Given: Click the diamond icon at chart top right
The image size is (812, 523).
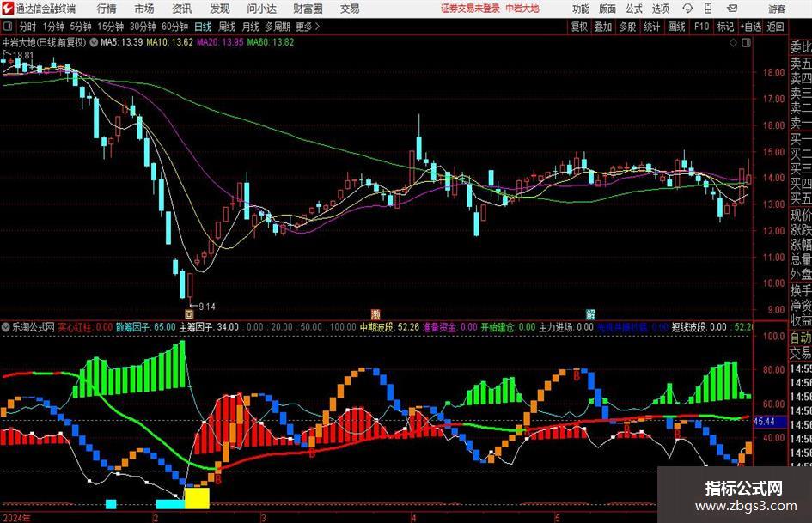Looking at the screenshot, I should coord(733,43).
